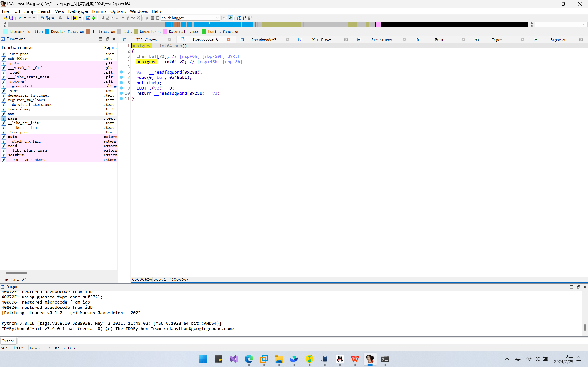Click the yellow A text icon
The image size is (588, 367).
[75, 18]
